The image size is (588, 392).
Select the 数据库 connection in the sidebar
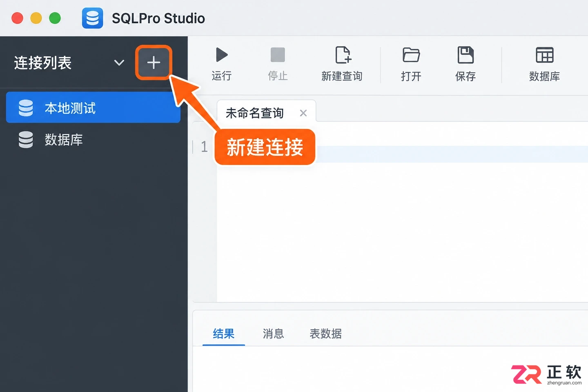[x=93, y=140]
